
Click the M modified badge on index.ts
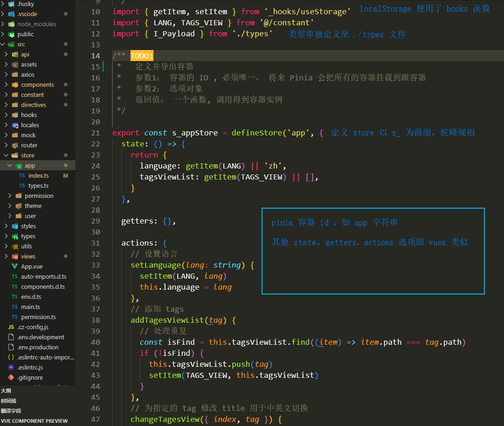(x=66, y=176)
